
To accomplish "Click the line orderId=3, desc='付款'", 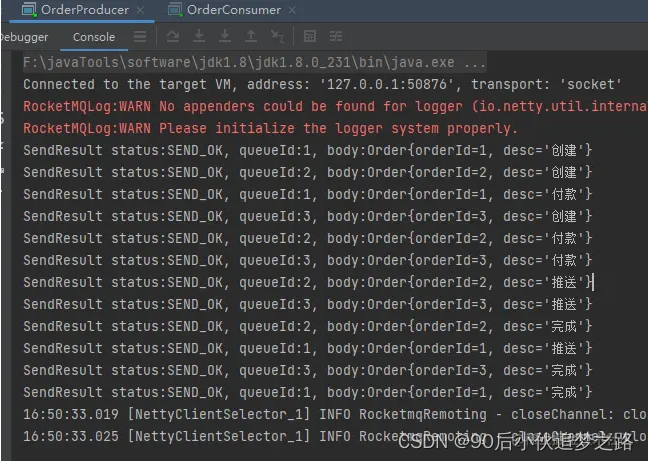I will (x=308, y=260).
